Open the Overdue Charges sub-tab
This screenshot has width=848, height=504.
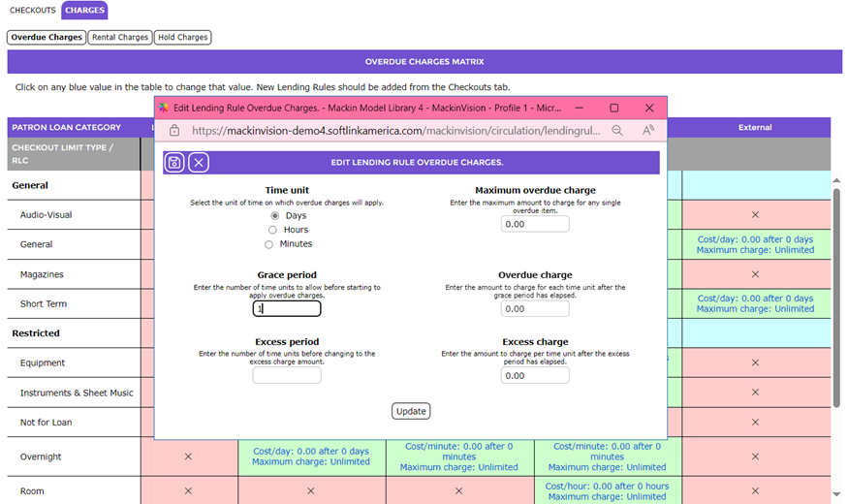click(x=47, y=37)
